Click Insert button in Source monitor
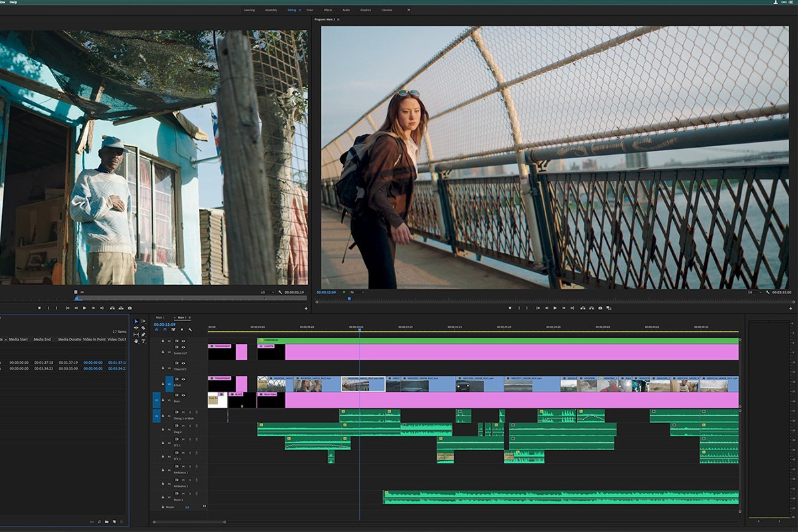Image resolution: width=798 pixels, height=532 pixels. (x=112, y=308)
